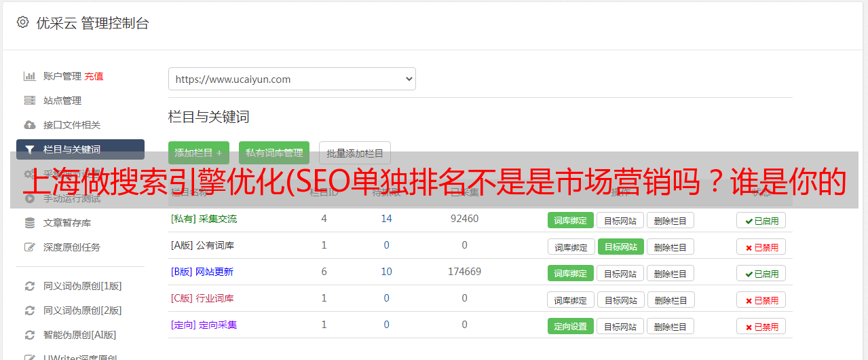Screen dimensions: 868x360
Task: Click 删除栏目 in the 行业词库 row
Action: (x=670, y=300)
